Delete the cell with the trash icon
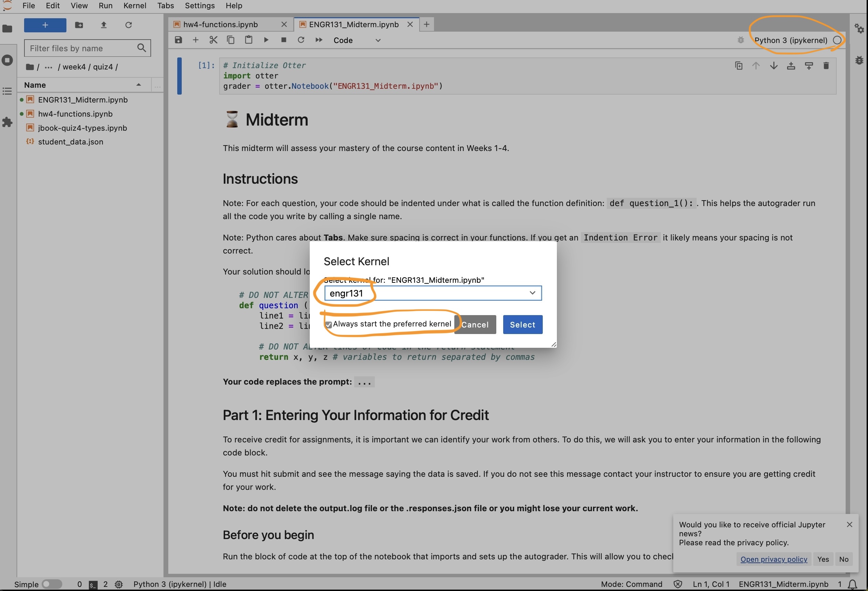The image size is (868, 591). click(826, 66)
